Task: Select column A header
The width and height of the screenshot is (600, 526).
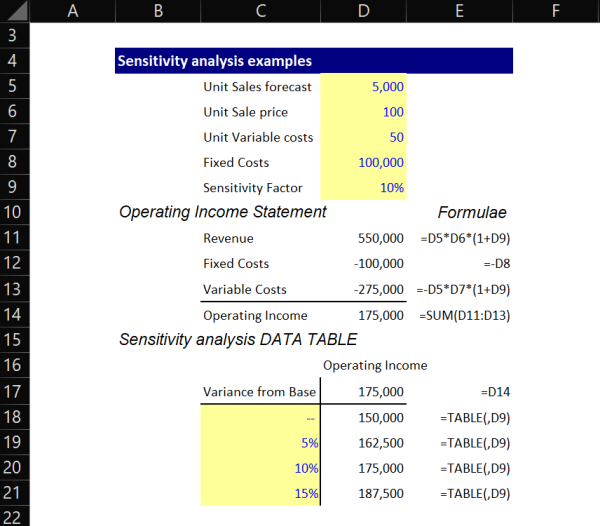Action: click(72, 12)
